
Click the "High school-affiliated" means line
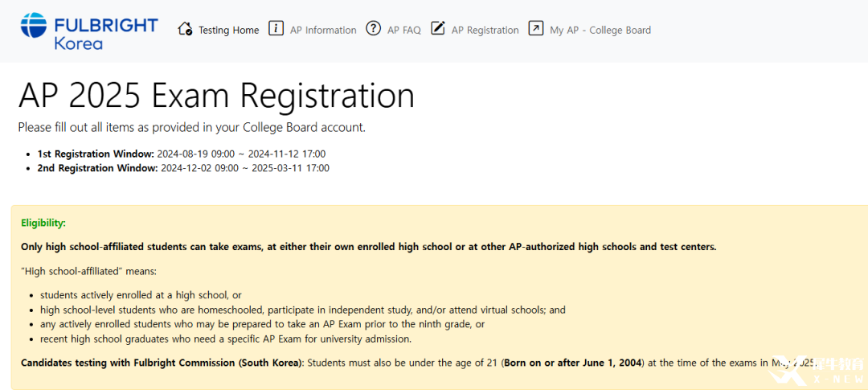click(88, 272)
